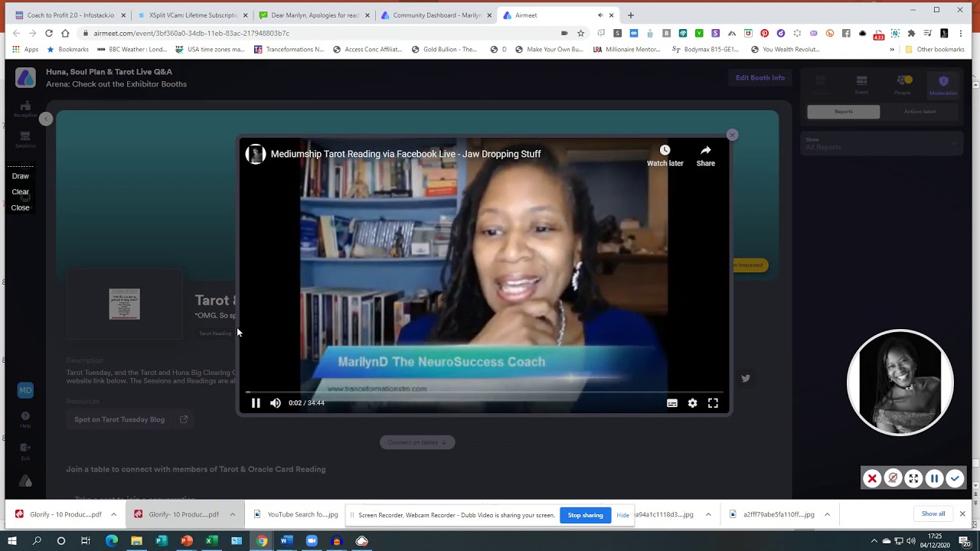
Task: Open Windows Start menu
Action: point(11,541)
